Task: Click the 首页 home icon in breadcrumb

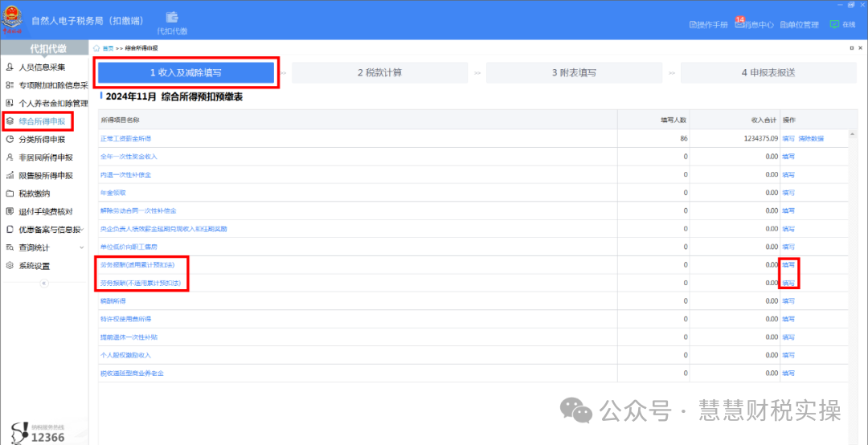Action: (x=96, y=49)
